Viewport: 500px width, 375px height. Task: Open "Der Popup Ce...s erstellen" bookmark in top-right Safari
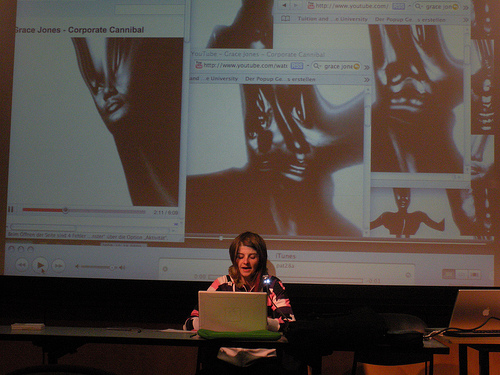410,19
